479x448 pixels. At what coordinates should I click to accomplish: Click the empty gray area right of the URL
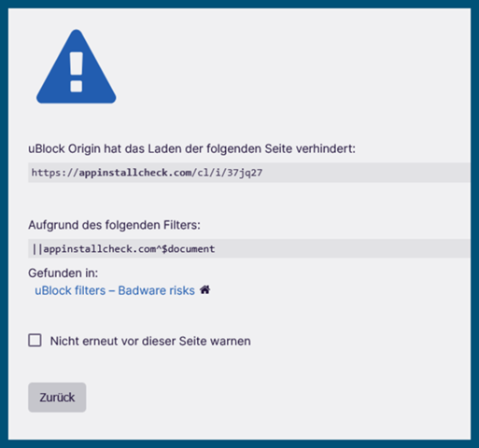click(x=367, y=173)
